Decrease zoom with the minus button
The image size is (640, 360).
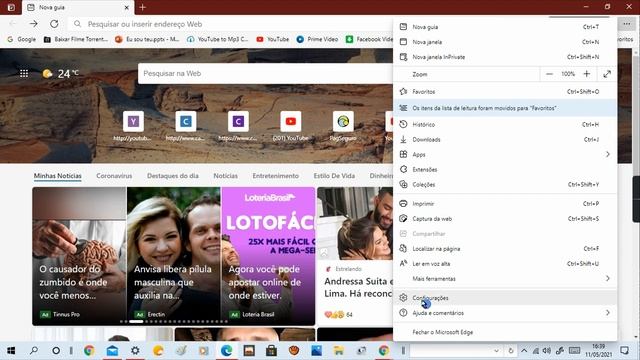pos(549,74)
